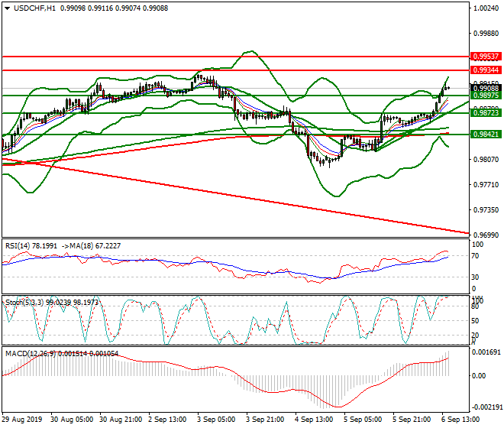The image size is (504, 428).
Task: Click the 6 Sep 13:00 time label
Action: point(460,420)
